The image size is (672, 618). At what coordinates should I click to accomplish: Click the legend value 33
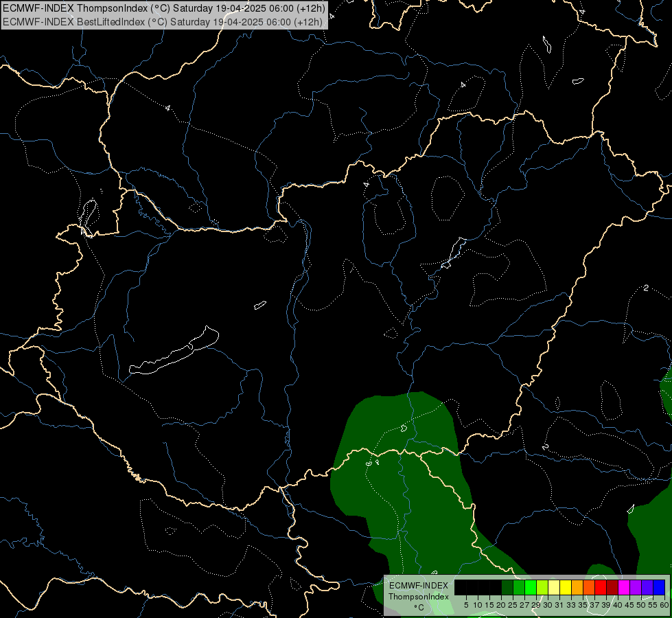(x=571, y=605)
